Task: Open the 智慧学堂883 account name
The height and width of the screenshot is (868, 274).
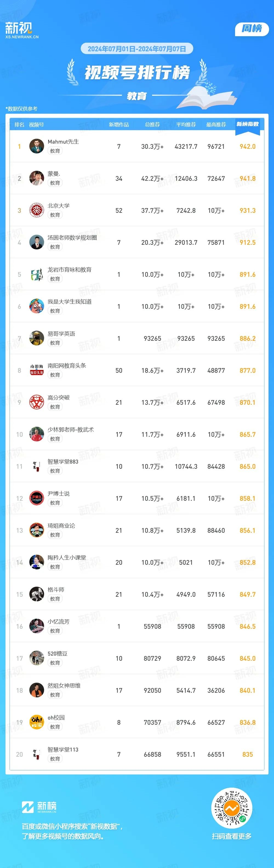Action: coord(63,462)
